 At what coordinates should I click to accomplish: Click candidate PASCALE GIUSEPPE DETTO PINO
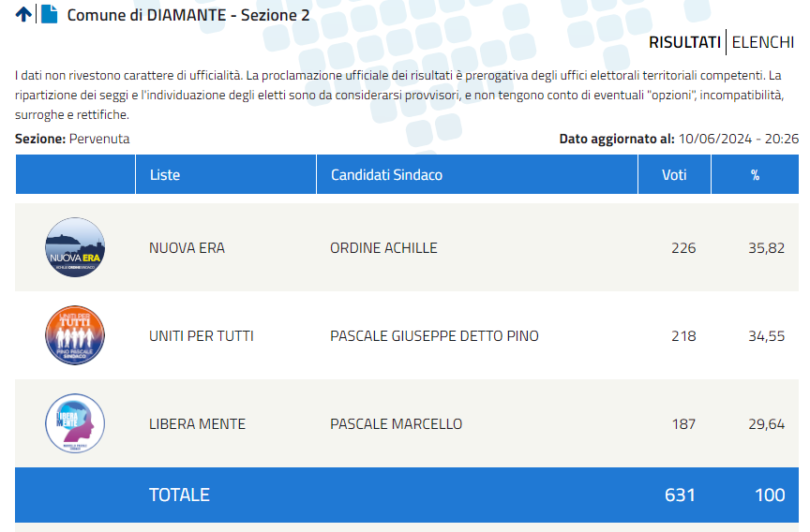[x=434, y=336]
